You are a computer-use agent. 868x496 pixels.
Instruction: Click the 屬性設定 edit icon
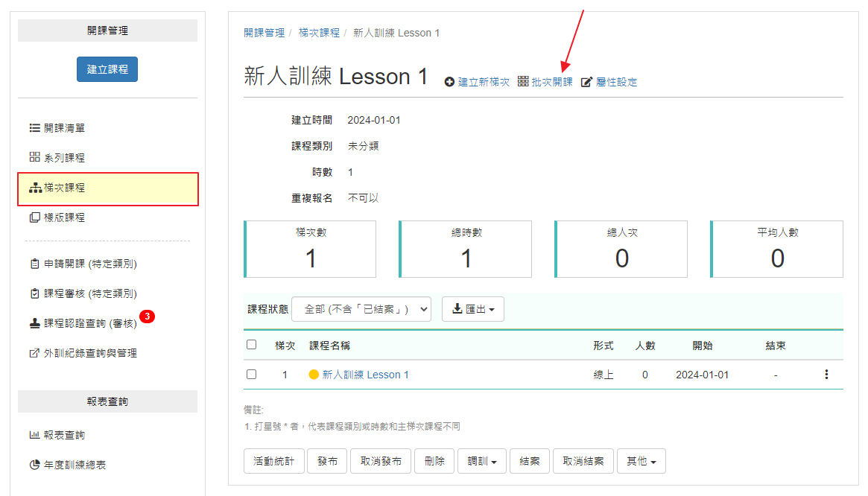(x=586, y=82)
